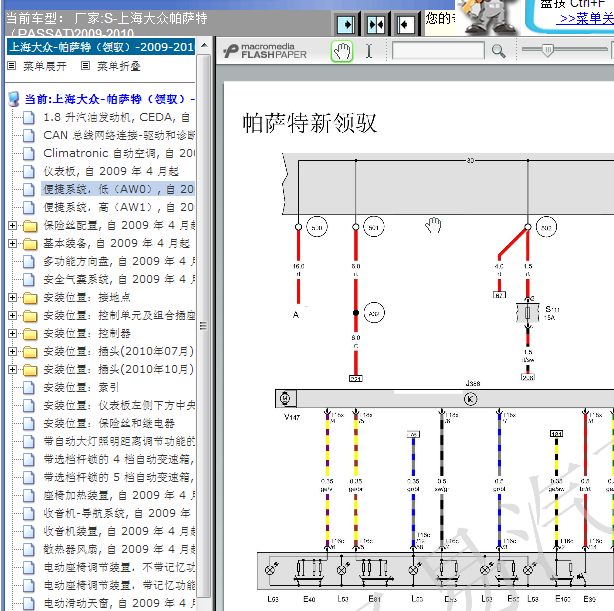The image size is (614, 611).
Task: Click the FlashPaper search text field
Action: tap(438, 51)
